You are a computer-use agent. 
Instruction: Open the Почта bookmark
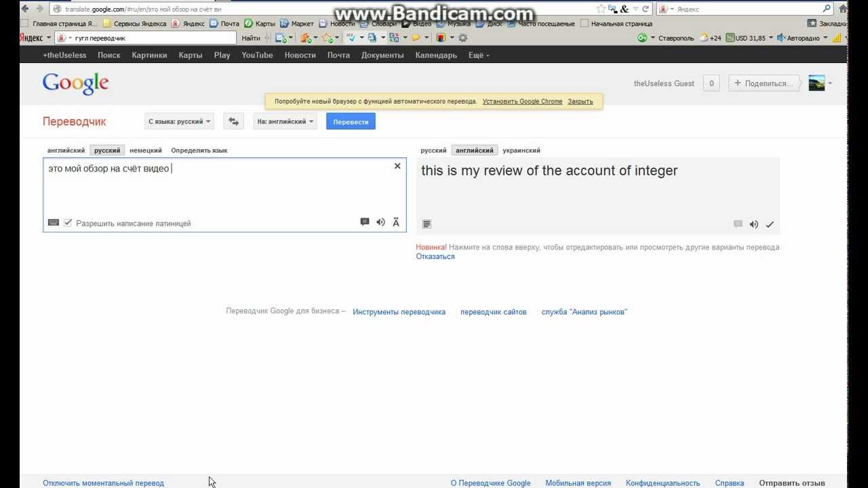[224, 24]
